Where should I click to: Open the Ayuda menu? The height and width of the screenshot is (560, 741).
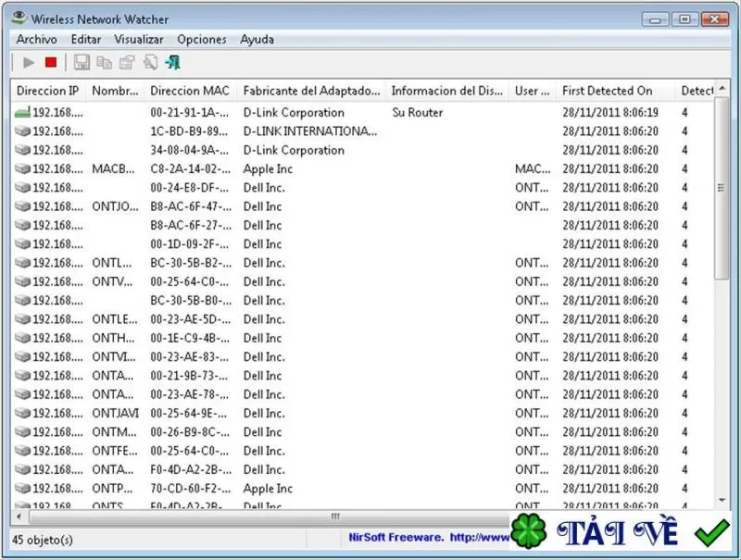pyautogui.click(x=257, y=39)
